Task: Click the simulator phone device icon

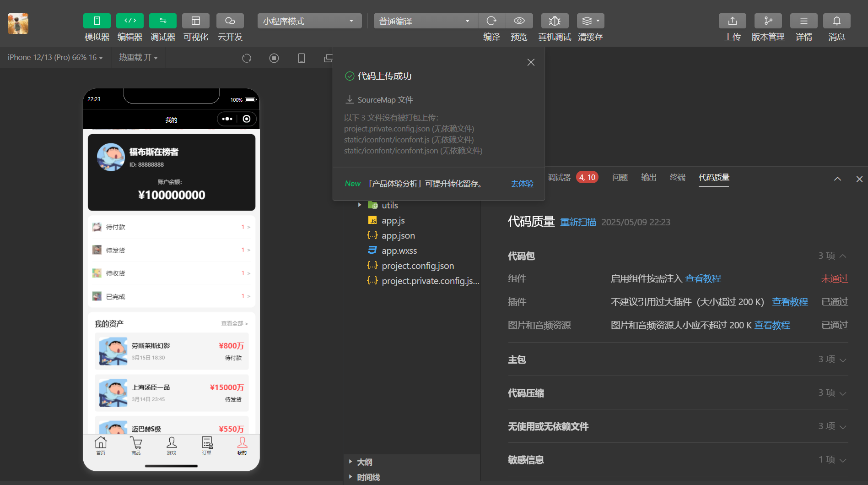Action: click(x=302, y=58)
